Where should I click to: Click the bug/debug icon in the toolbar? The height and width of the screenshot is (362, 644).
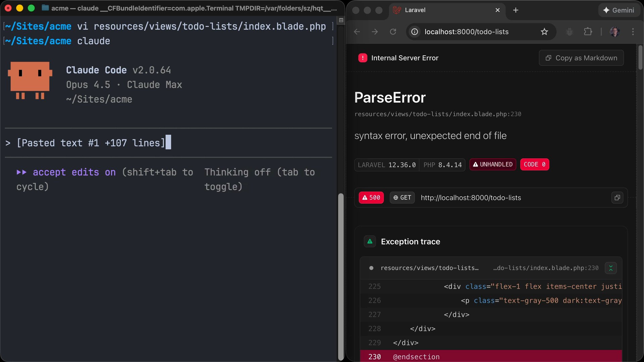click(x=569, y=32)
